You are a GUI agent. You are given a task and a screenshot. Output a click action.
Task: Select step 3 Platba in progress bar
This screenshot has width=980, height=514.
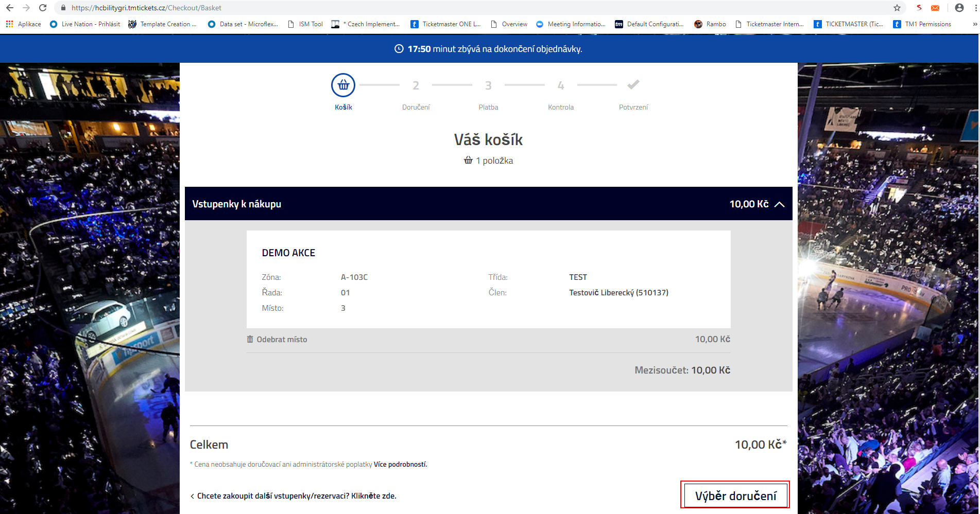tap(488, 86)
